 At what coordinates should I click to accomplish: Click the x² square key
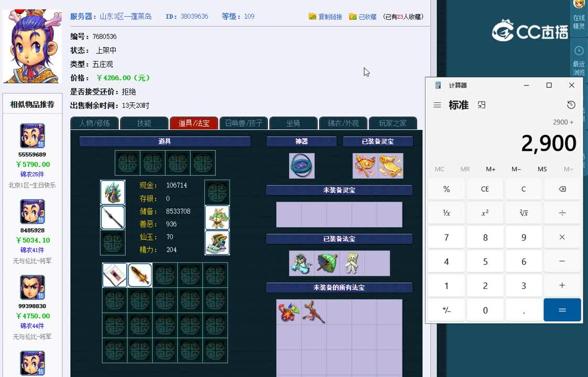pos(485,213)
